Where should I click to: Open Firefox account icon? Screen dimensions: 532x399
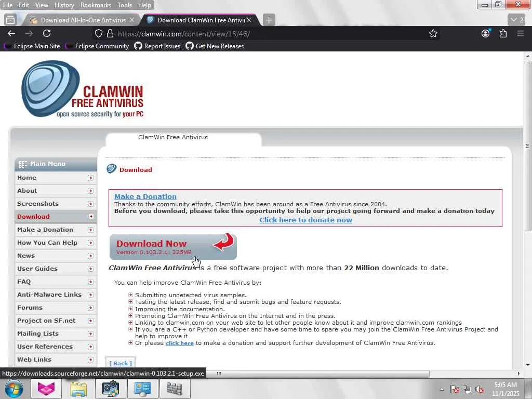point(486,33)
